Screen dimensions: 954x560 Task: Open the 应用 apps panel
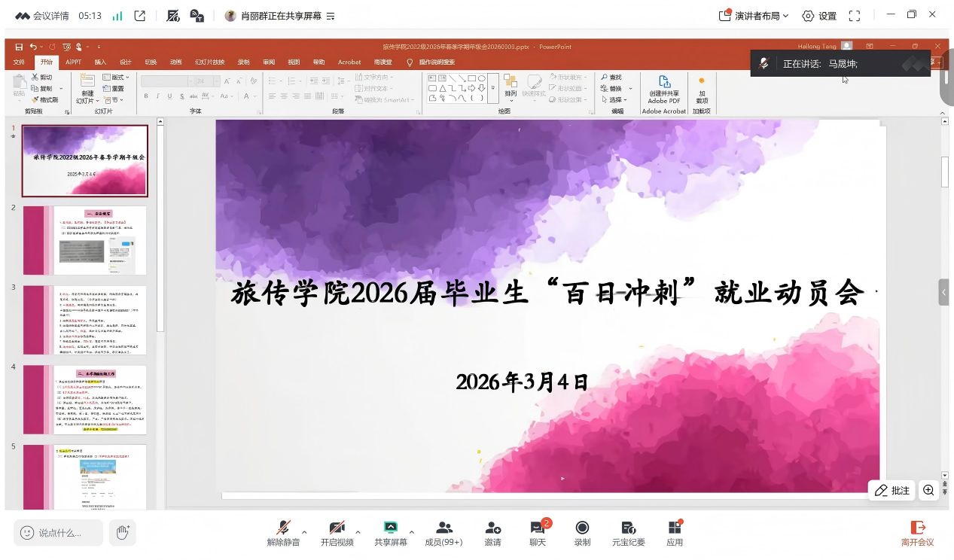click(675, 533)
